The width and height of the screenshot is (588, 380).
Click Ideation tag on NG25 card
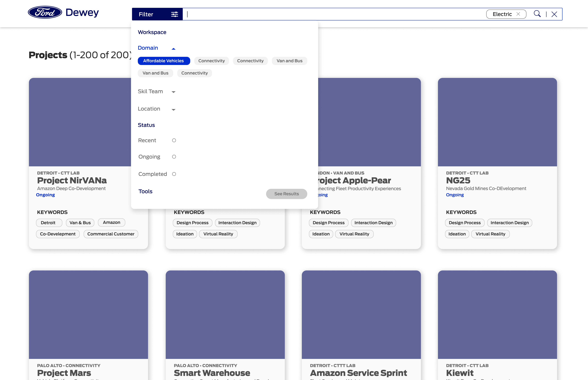coord(457,234)
